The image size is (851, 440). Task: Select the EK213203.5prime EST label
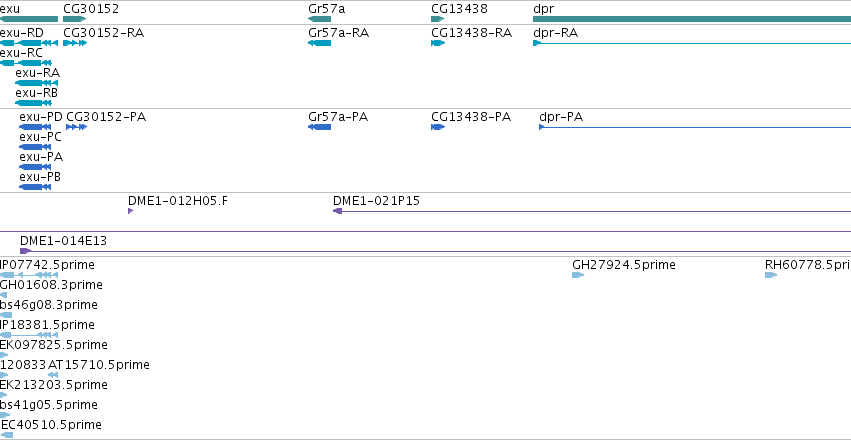[x=54, y=385]
